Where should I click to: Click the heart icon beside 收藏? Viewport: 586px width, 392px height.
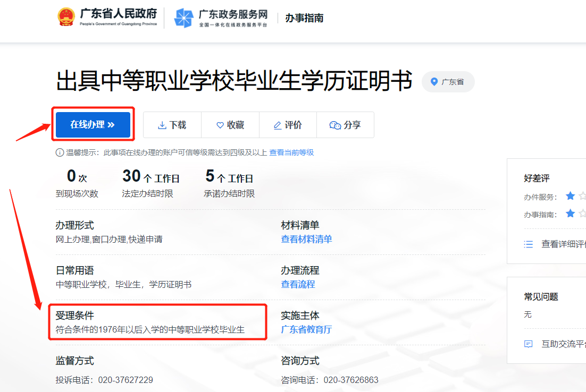219,125
